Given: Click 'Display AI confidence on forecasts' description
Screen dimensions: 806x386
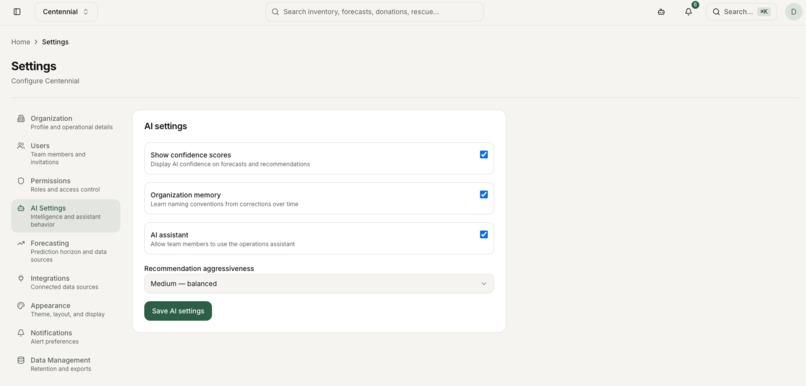Looking at the screenshot, I should (x=230, y=164).
